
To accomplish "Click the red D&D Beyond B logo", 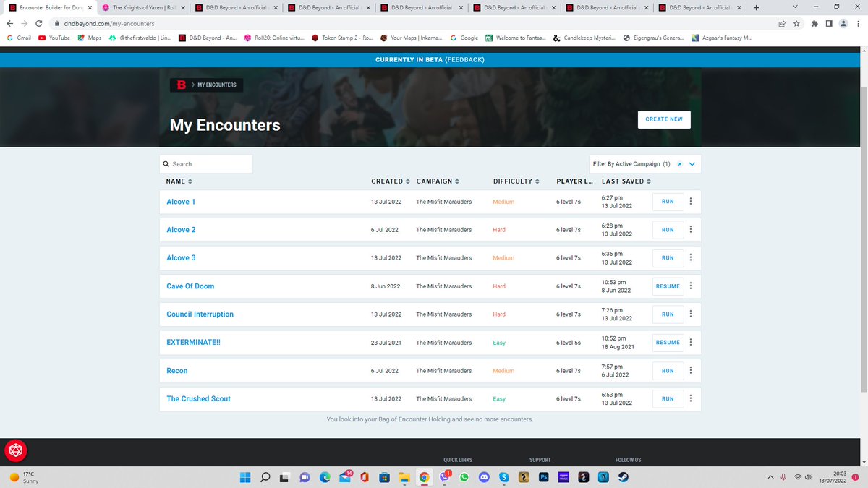I will (x=182, y=85).
